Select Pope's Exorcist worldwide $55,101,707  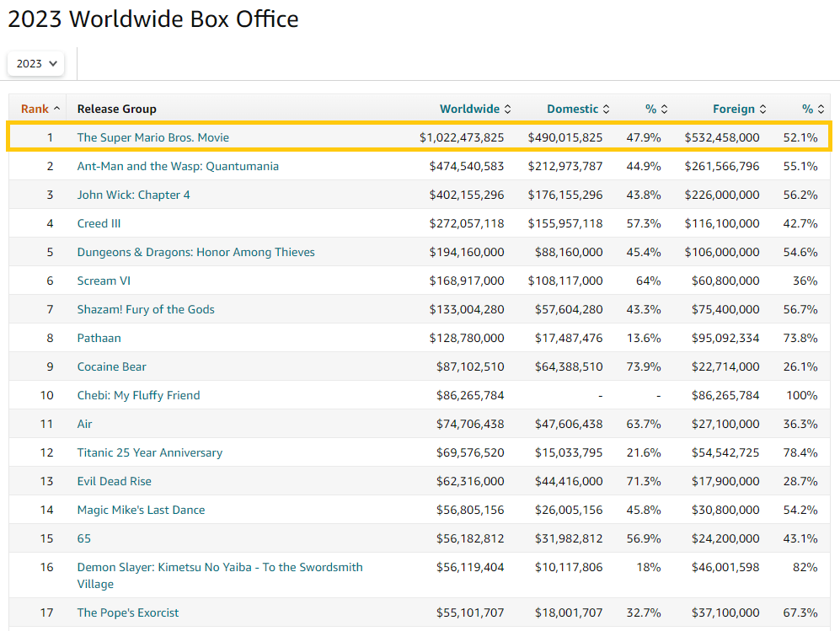[470, 612]
